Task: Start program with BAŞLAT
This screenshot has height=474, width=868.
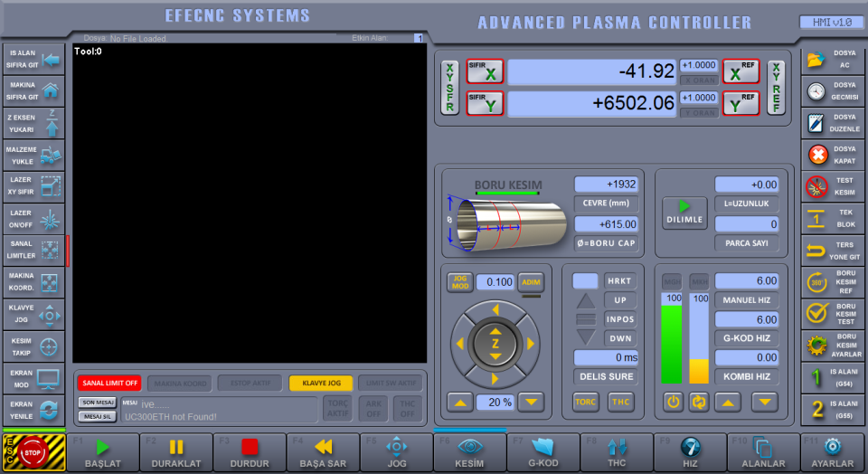Action: click(103, 453)
